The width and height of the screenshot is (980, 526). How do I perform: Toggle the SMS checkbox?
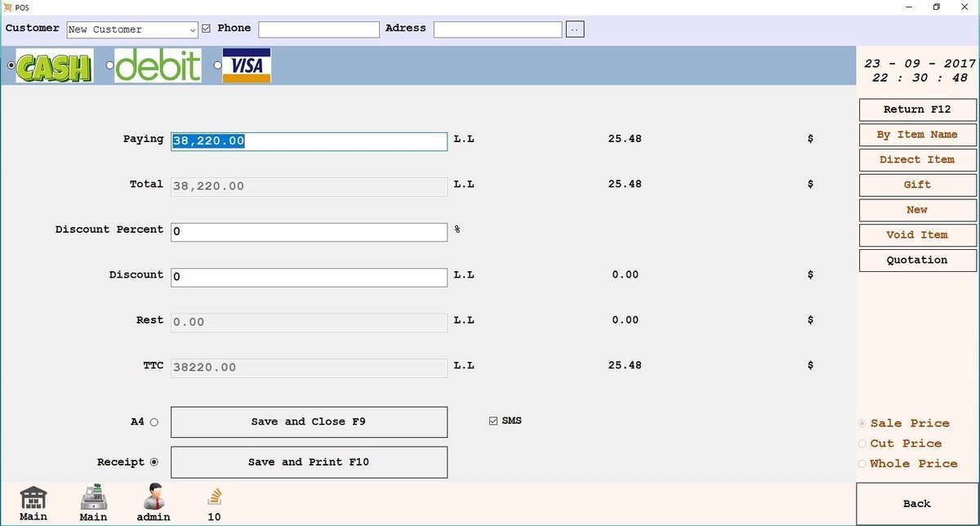(x=492, y=421)
